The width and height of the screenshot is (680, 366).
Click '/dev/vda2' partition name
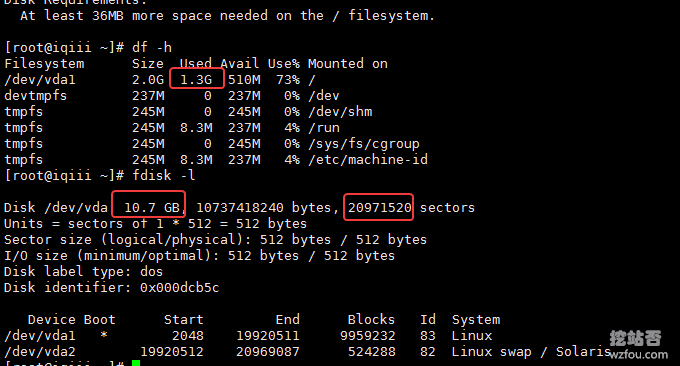(x=40, y=352)
